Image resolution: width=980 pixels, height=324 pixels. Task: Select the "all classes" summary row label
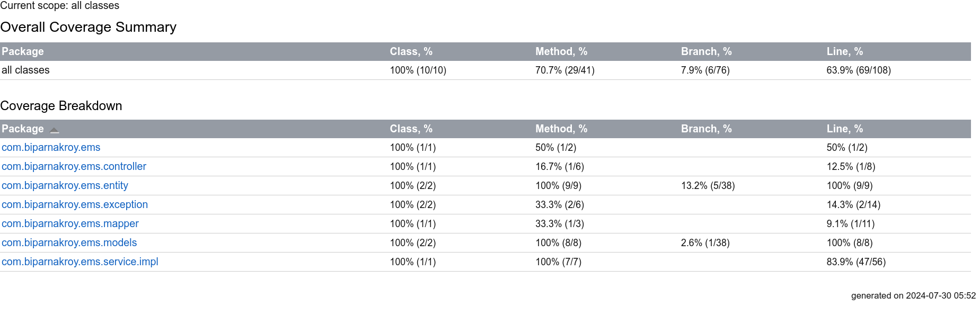click(25, 70)
